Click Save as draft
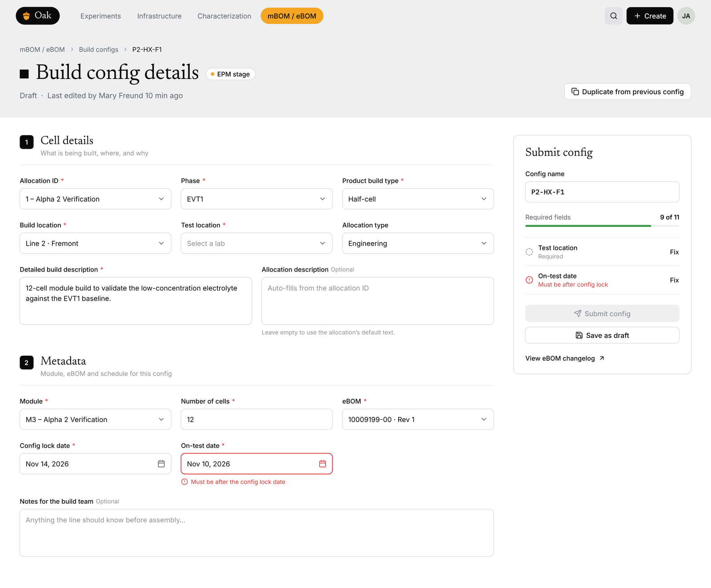Viewport: 711px width, 588px height. click(x=602, y=335)
